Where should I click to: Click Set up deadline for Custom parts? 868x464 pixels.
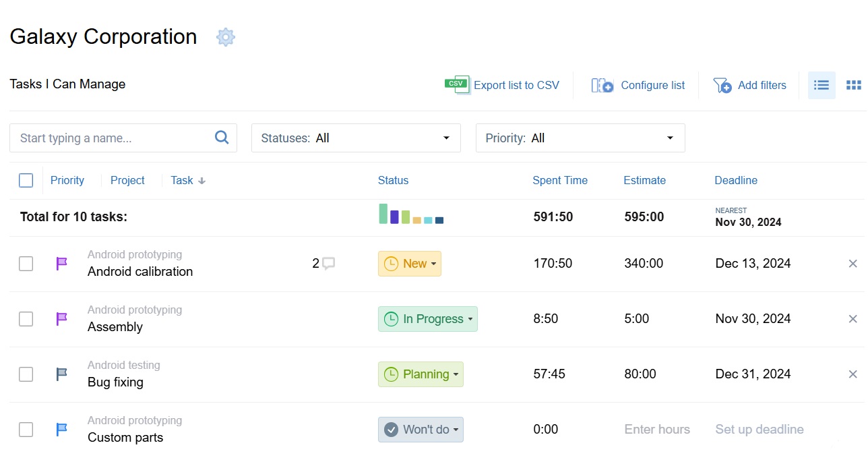[x=759, y=430]
